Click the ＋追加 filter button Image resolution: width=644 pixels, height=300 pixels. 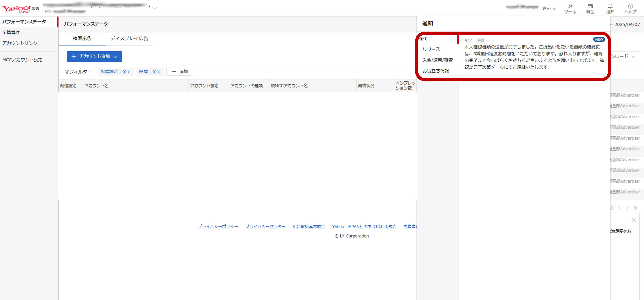179,72
